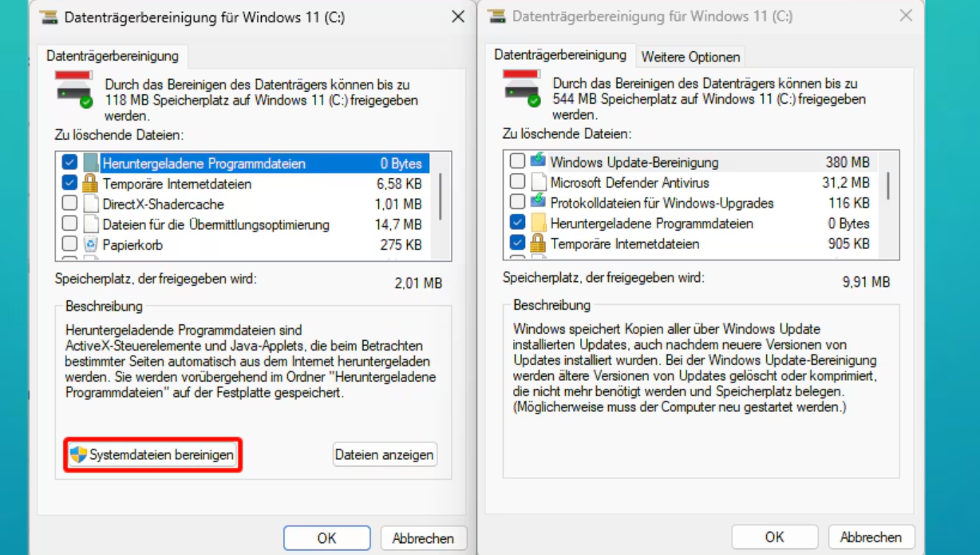
Task: Close the right Datenträgerbereinigung dialog
Action: pos(905,16)
